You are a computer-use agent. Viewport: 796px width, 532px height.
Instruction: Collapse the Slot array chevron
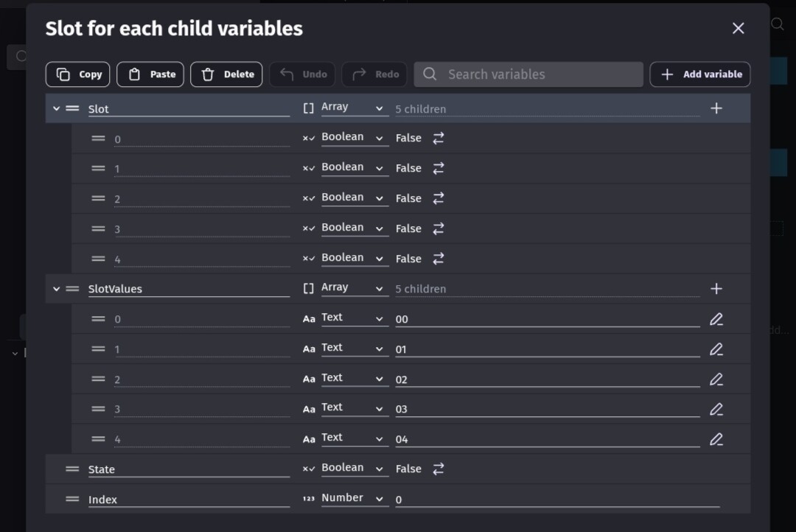coord(56,108)
